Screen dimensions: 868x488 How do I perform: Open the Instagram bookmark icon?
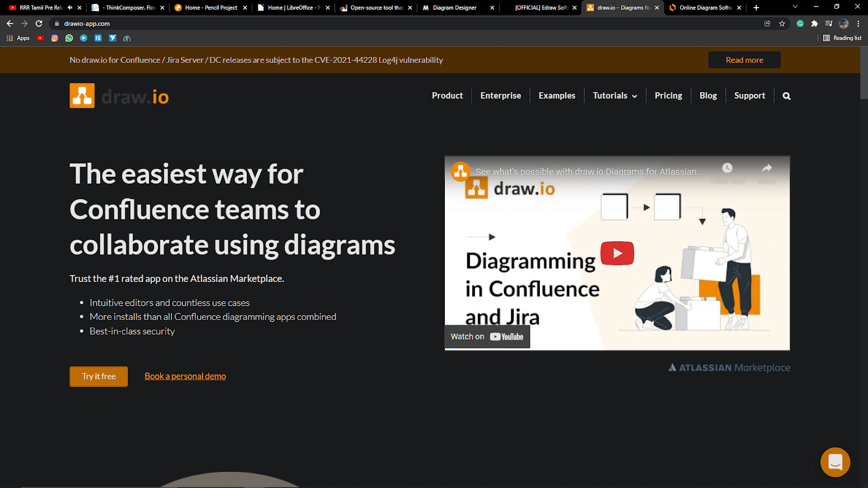coord(55,38)
